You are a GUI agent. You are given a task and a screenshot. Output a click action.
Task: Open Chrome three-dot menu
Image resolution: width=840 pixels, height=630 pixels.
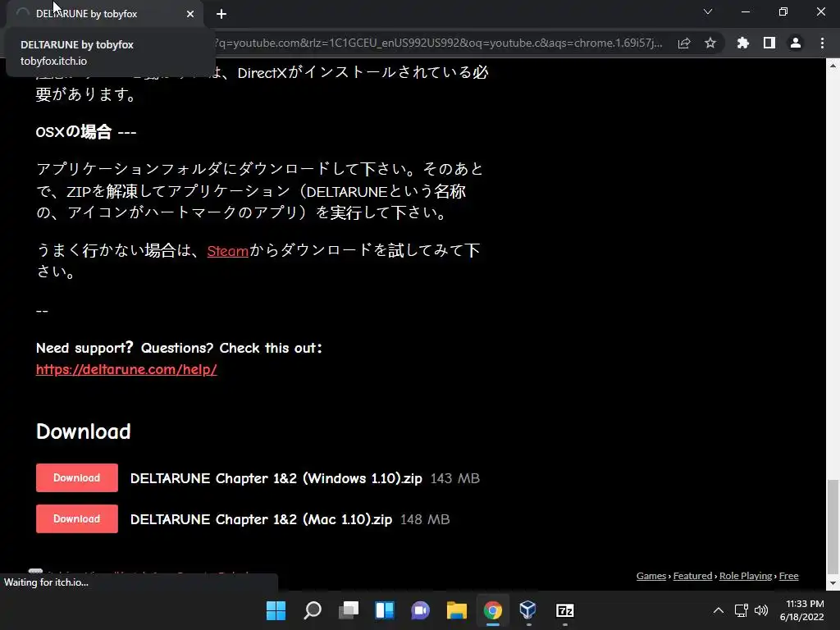822,43
